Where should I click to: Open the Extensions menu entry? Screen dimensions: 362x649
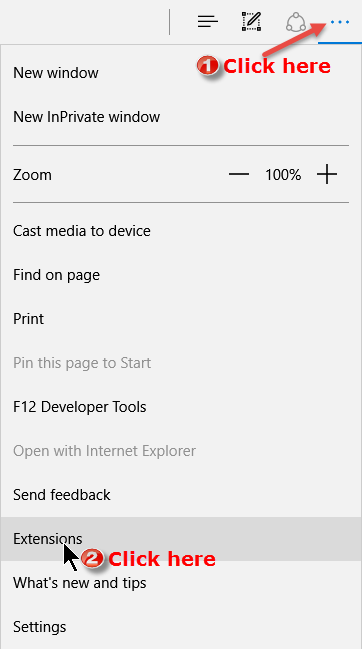(181, 539)
